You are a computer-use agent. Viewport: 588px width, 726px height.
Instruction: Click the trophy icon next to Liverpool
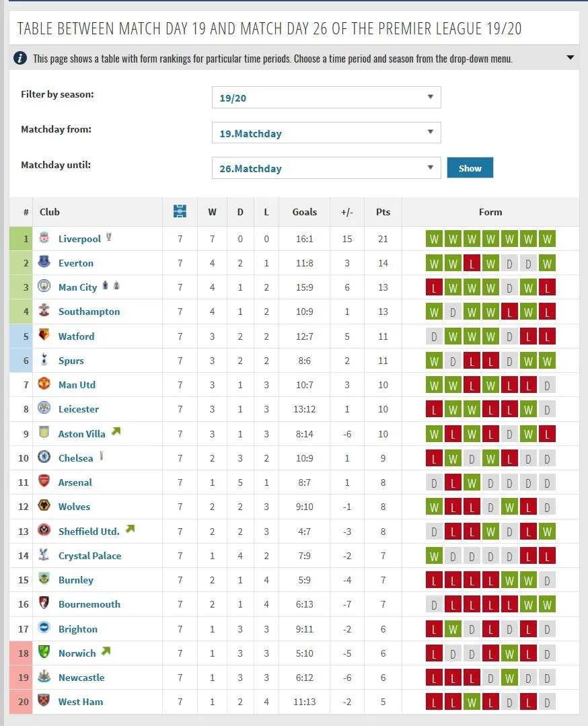109,238
